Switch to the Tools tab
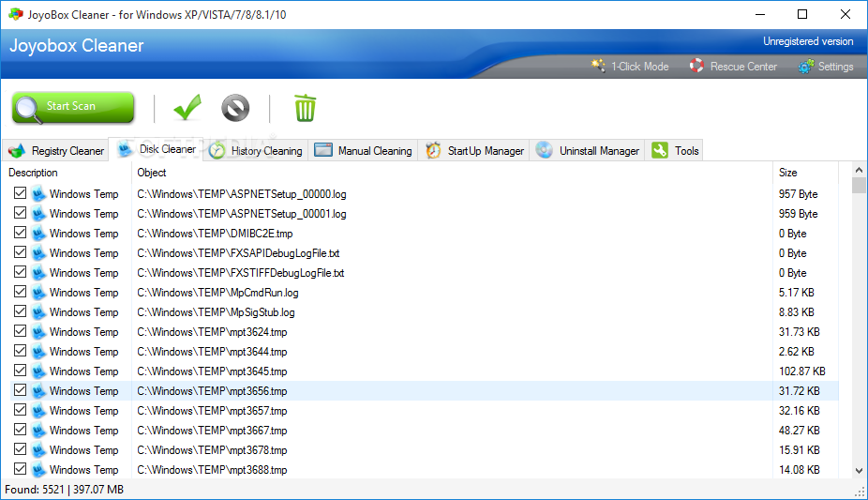Viewport: 868px width, 500px height. [674, 151]
